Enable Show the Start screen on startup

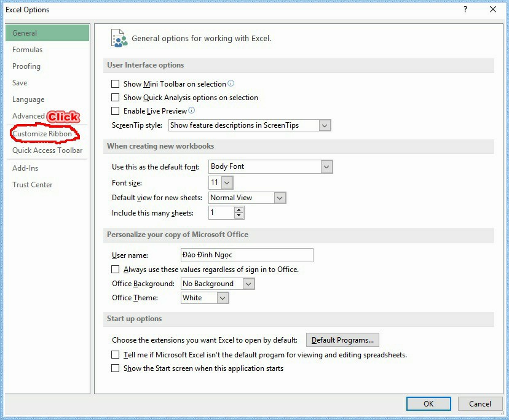[x=115, y=368]
